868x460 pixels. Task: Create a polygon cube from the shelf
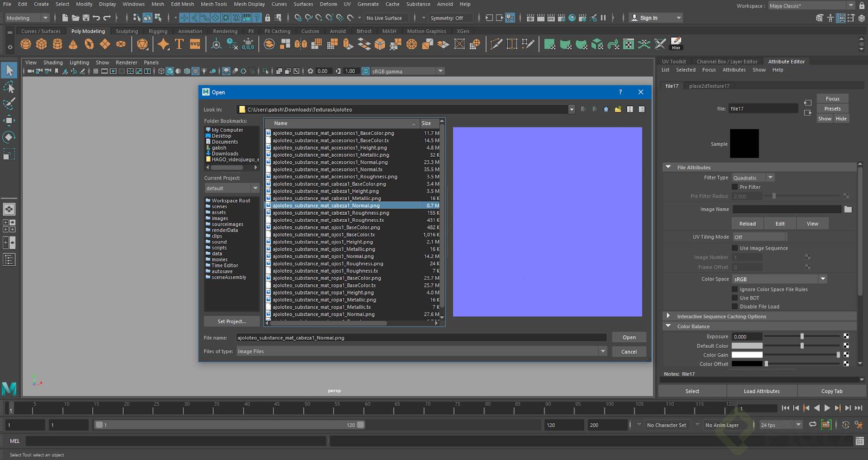(x=41, y=44)
